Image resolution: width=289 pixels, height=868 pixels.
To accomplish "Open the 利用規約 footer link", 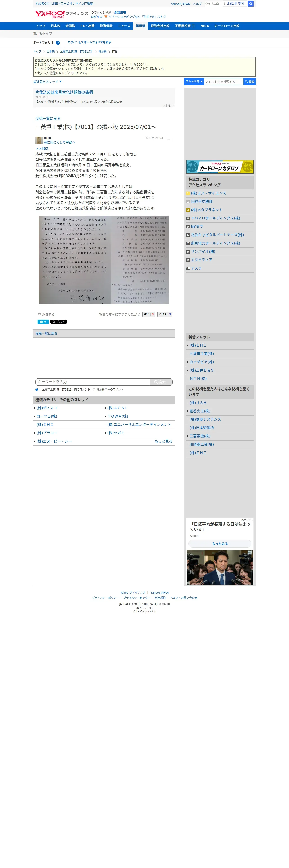I will [160, 598].
